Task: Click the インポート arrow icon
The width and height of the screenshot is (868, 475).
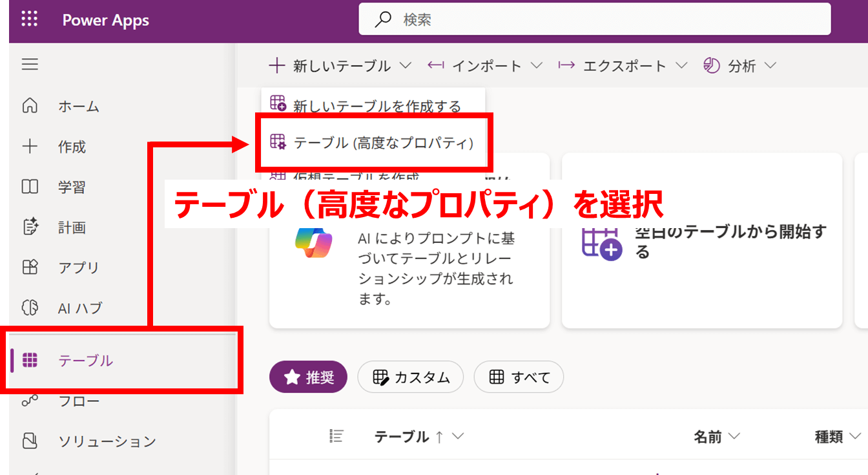Action: tap(436, 65)
